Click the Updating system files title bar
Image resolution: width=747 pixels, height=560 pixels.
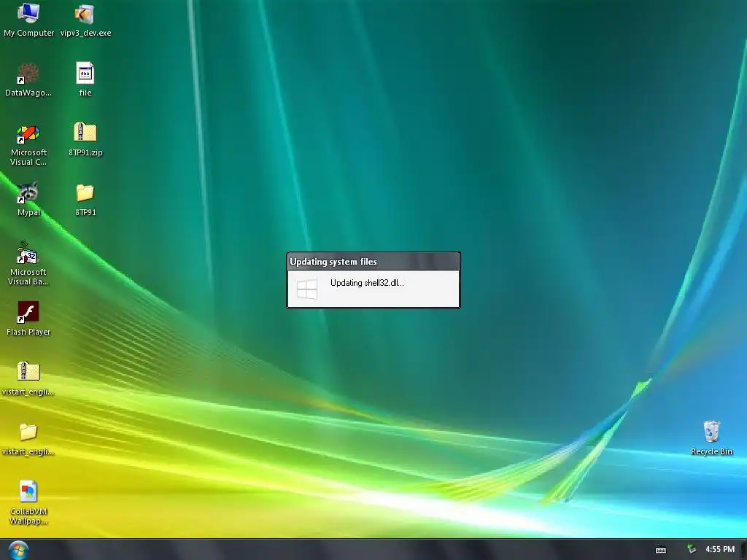[373, 262]
